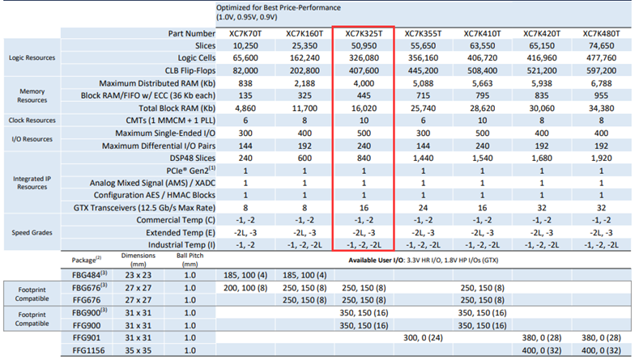This screenshot has height=364, width=639.
Task: Select the FBG900 package name
Action: pyautogui.click(x=89, y=313)
